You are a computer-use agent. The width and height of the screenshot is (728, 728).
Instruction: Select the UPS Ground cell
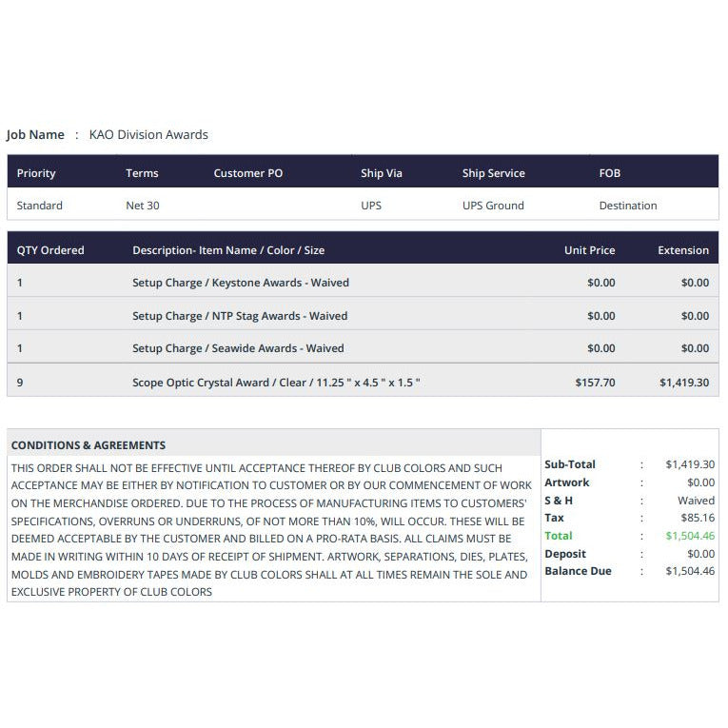click(493, 206)
